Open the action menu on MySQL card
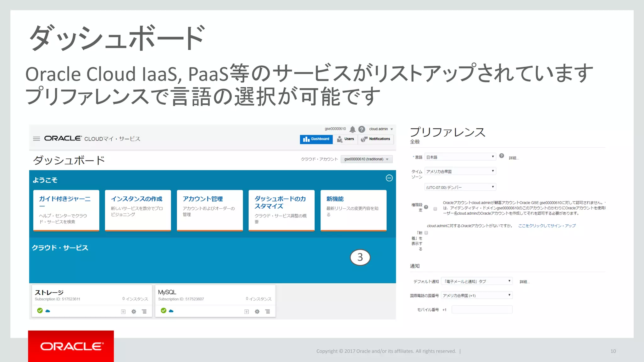 click(268, 311)
